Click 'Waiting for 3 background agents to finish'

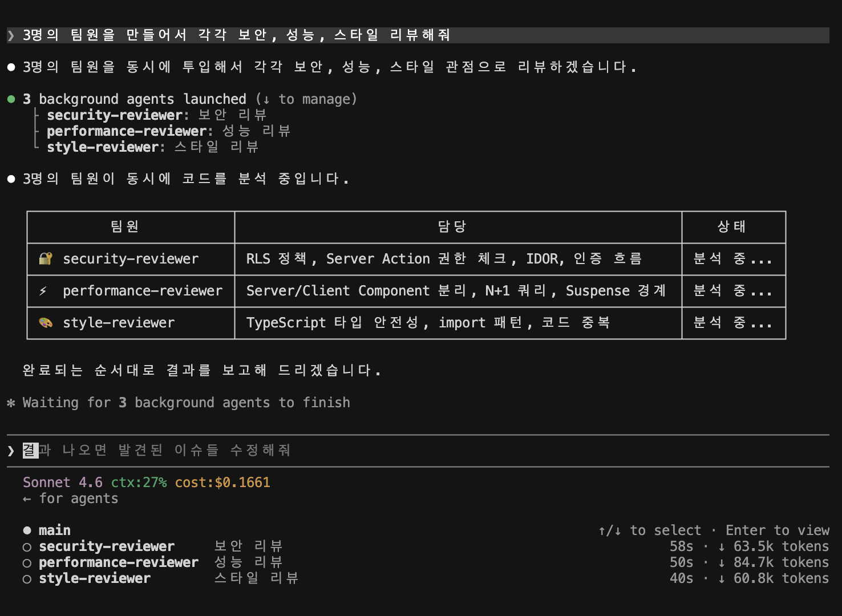coord(187,403)
